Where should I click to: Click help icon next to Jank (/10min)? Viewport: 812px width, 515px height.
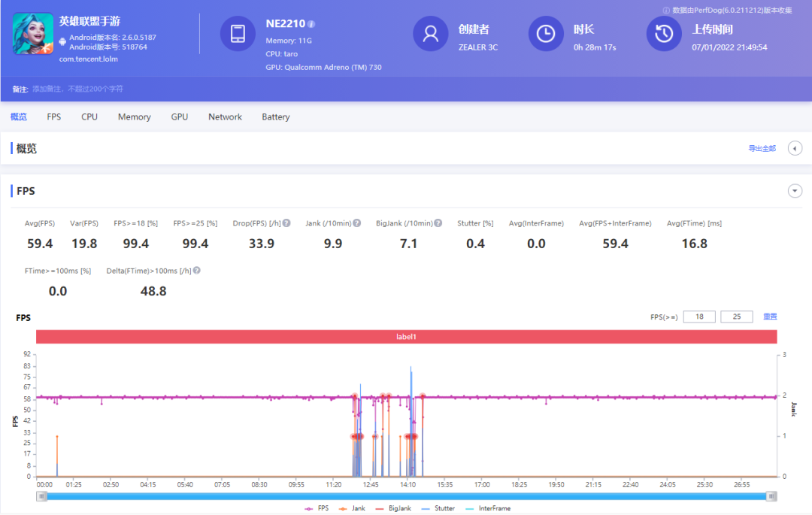(357, 223)
